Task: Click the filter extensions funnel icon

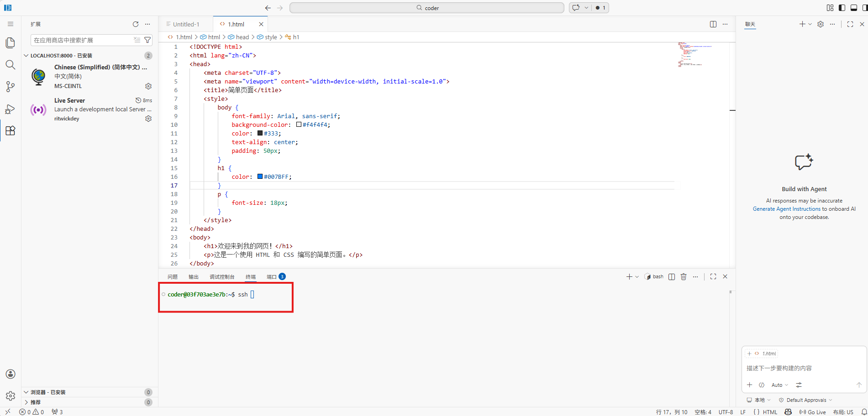Action: point(147,40)
